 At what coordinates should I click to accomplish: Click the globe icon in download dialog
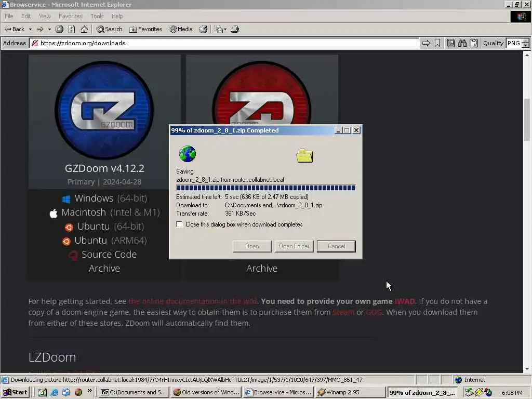188,154
